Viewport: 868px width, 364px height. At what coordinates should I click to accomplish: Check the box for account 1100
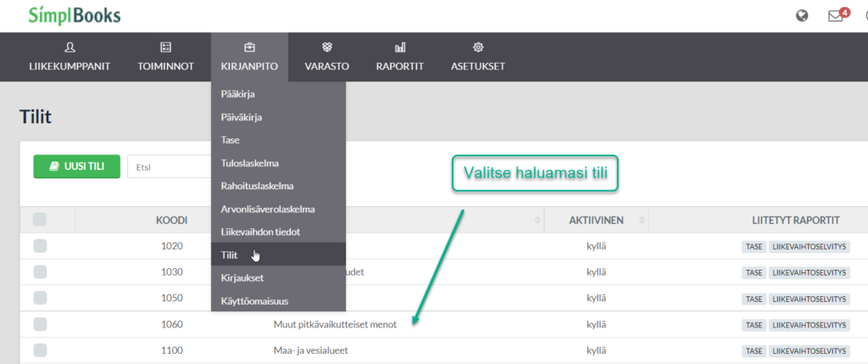click(x=40, y=350)
